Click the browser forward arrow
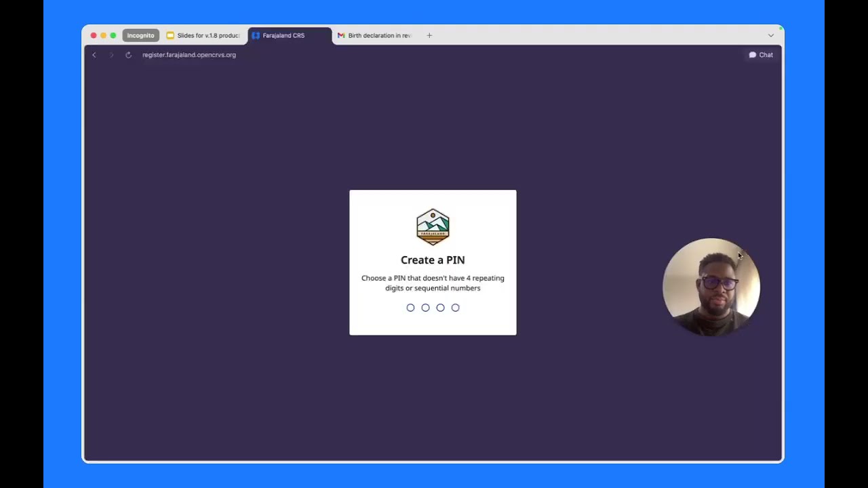The image size is (868, 488). click(x=111, y=55)
